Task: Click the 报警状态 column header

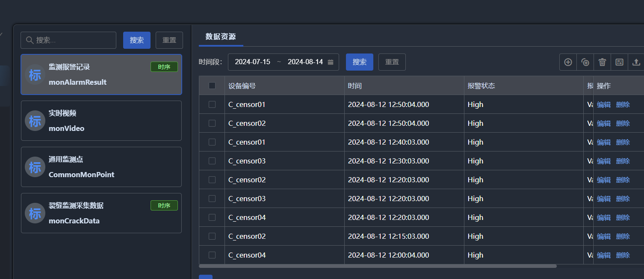Action: [524, 86]
